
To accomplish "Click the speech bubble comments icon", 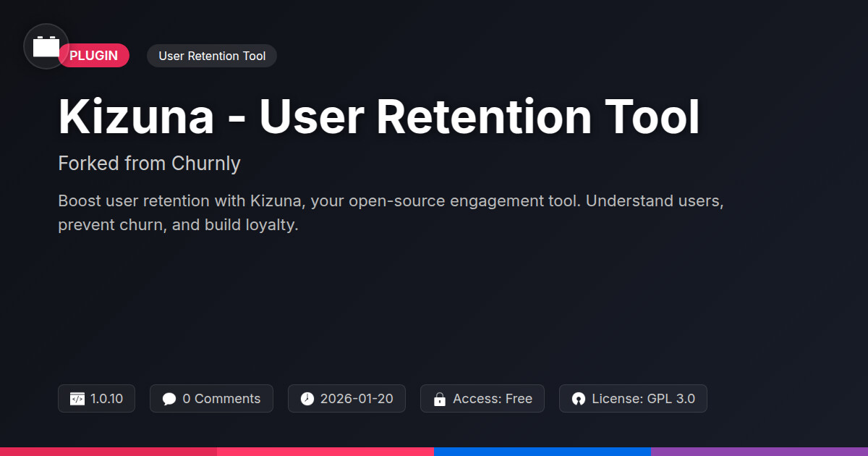I will pos(169,399).
